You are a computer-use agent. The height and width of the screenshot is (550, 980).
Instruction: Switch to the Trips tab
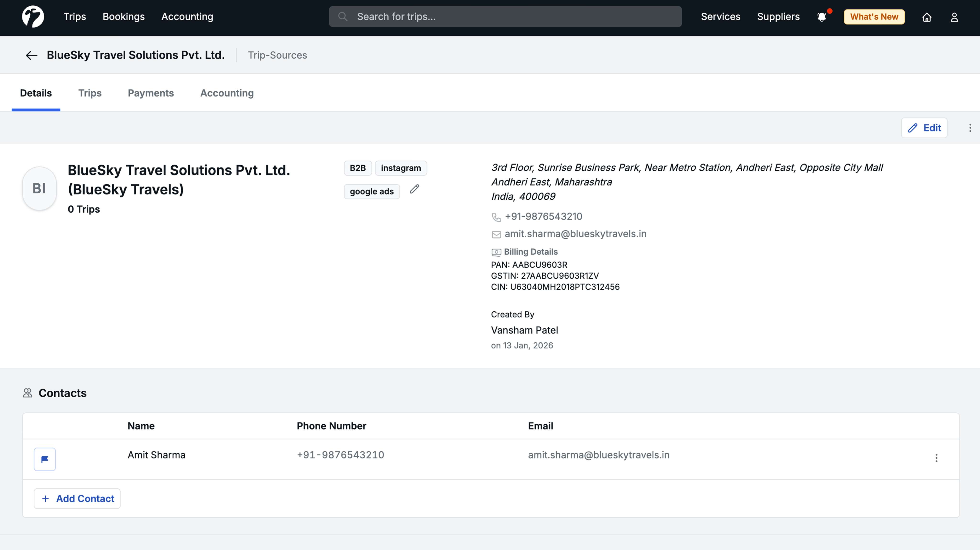click(90, 93)
